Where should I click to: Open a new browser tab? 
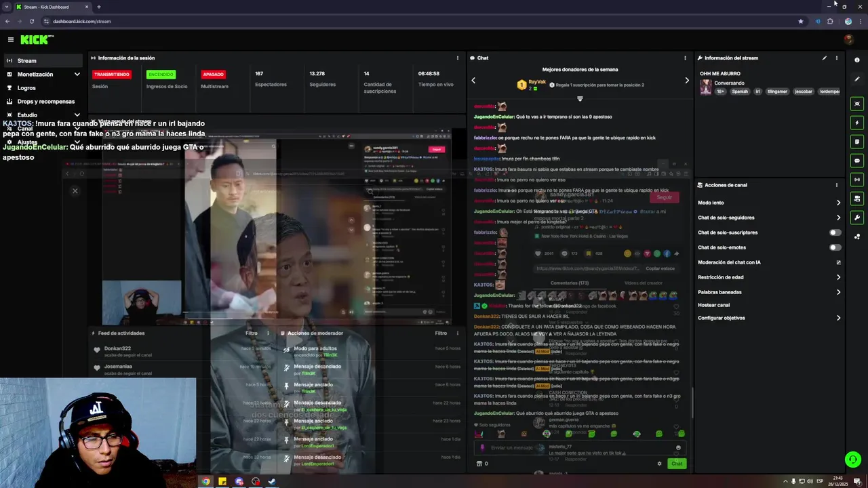pyautogui.click(x=99, y=7)
